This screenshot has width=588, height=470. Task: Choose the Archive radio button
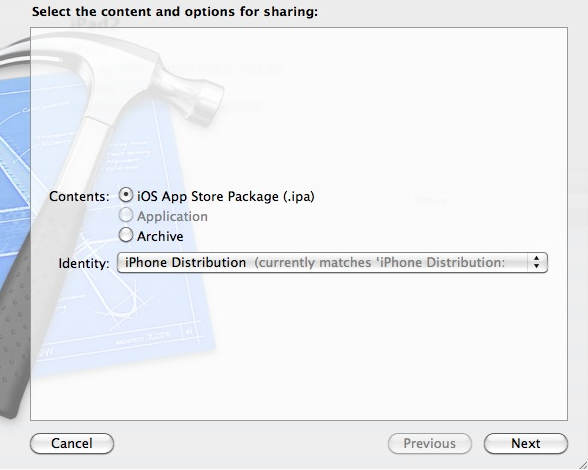point(126,235)
